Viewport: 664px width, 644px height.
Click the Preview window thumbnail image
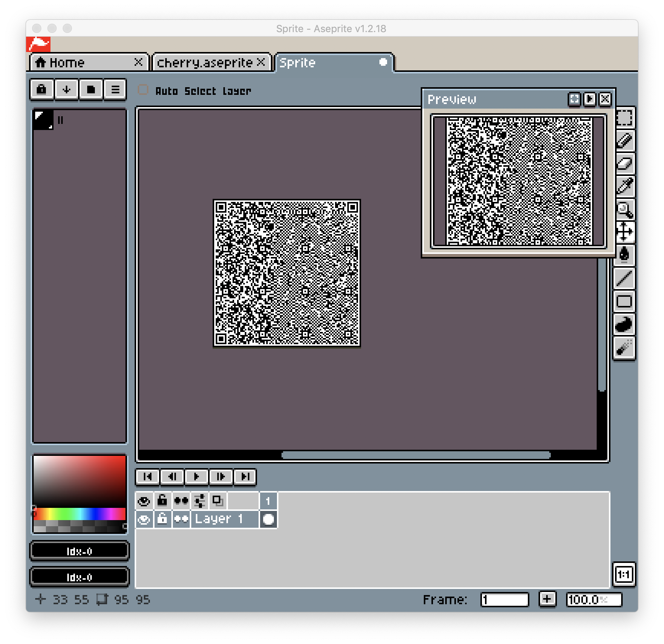[519, 181]
